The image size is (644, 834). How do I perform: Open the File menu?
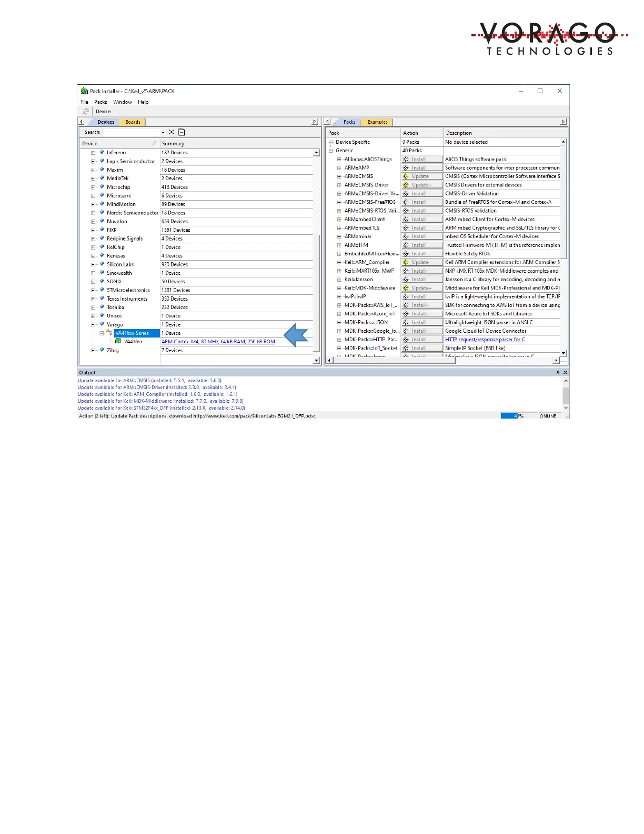pyautogui.click(x=84, y=102)
